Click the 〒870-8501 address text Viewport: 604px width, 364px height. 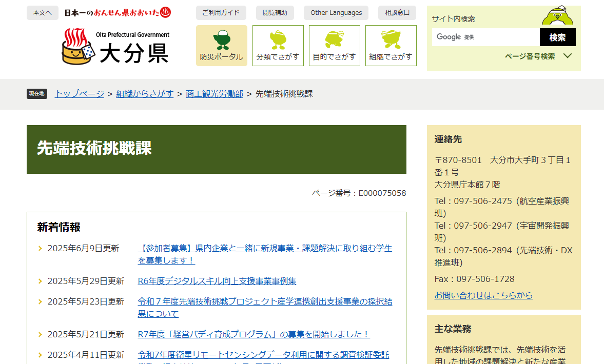[502, 166]
